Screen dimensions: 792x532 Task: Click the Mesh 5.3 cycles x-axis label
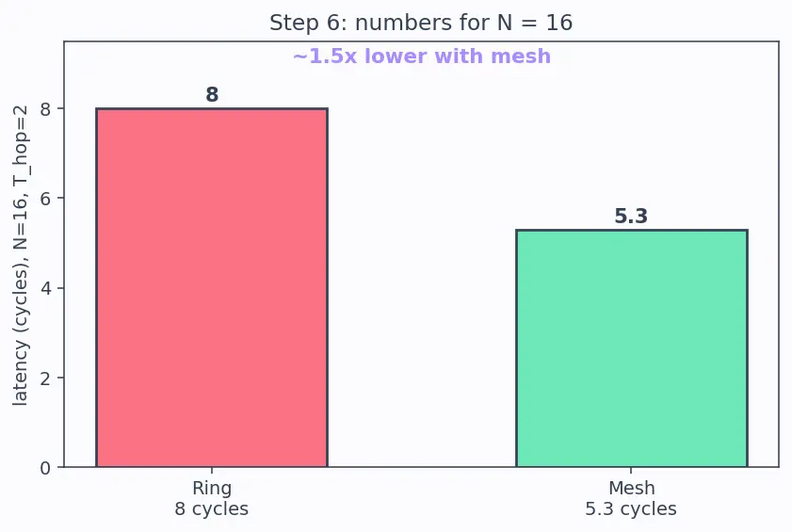pyautogui.click(x=631, y=498)
